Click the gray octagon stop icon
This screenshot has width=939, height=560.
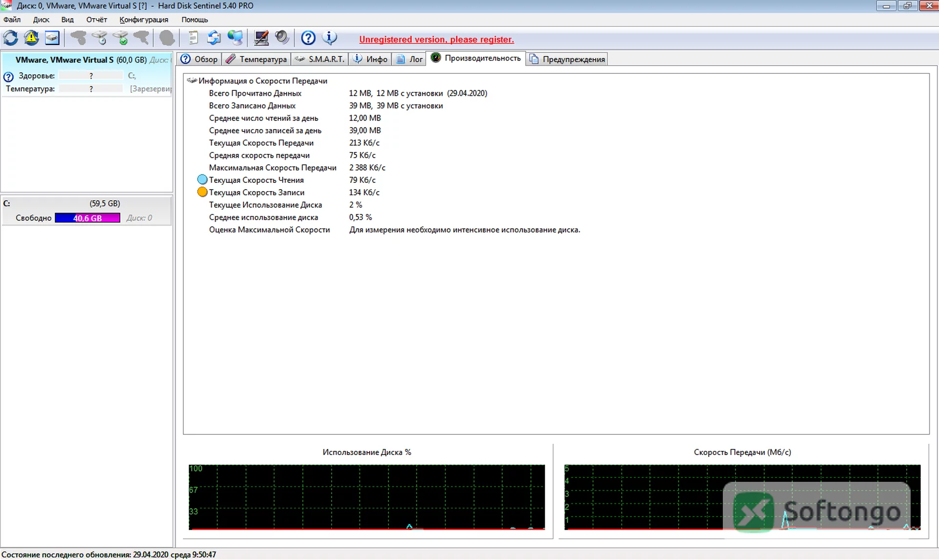[x=167, y=38]
